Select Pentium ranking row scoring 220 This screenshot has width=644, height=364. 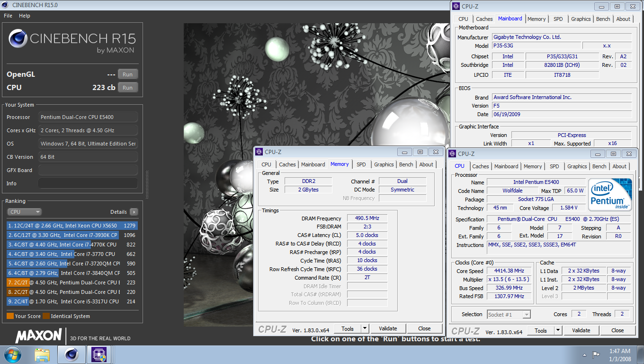[72, 292]
